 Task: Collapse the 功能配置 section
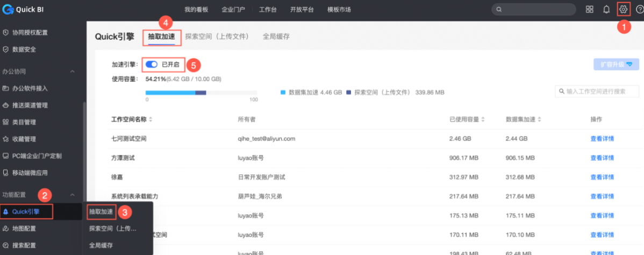[x=73, y=194]
